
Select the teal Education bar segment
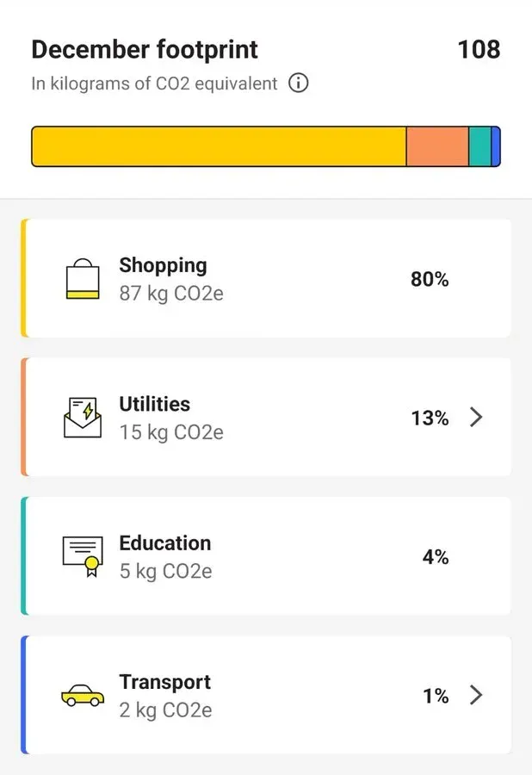pos(479,146)
